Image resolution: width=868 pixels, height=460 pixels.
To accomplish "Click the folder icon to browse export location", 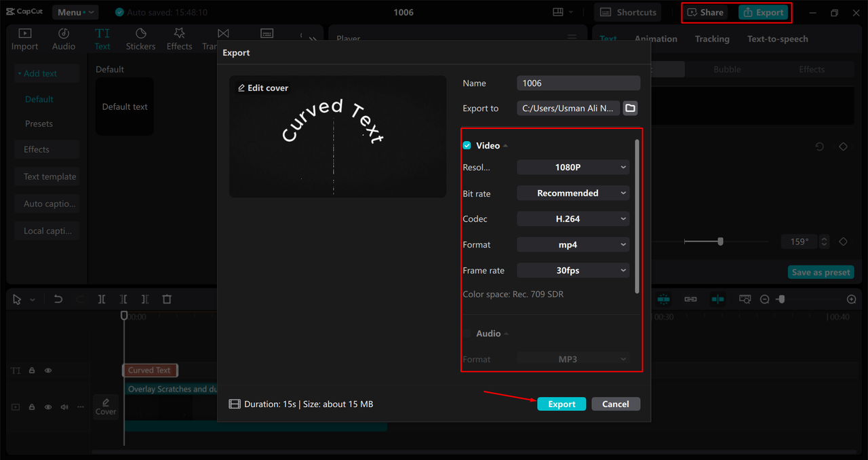I will pyautogui.click(x=630, y=108).
